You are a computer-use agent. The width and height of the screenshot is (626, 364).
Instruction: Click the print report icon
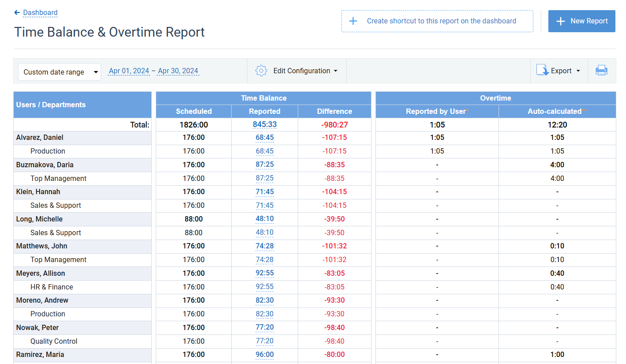coord(602,71)
